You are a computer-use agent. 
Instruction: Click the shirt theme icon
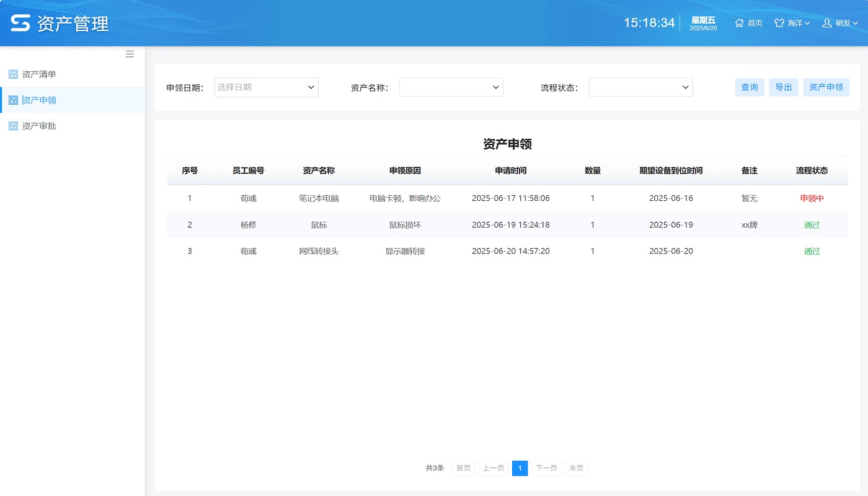coord(779,23)
